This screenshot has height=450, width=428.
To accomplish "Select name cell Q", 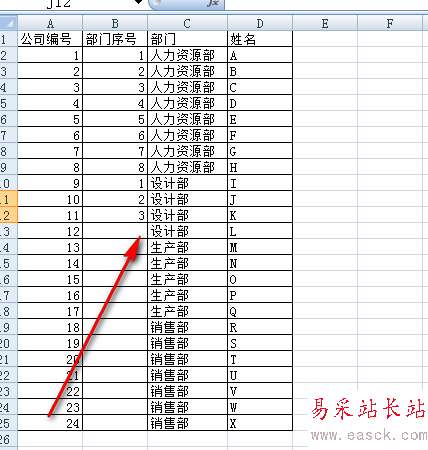I will click(x=260, y=311).
